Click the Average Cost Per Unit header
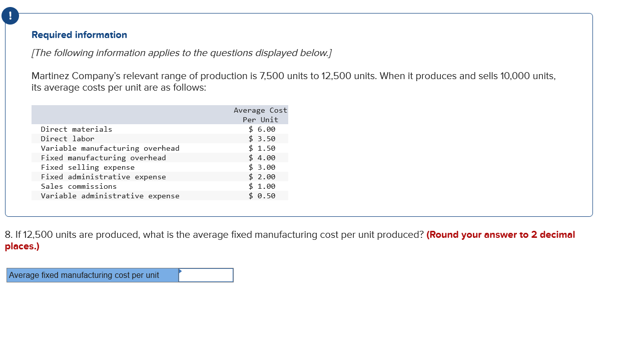The height and width of the screenshot is (344, 644). click(x=260, y=115)
